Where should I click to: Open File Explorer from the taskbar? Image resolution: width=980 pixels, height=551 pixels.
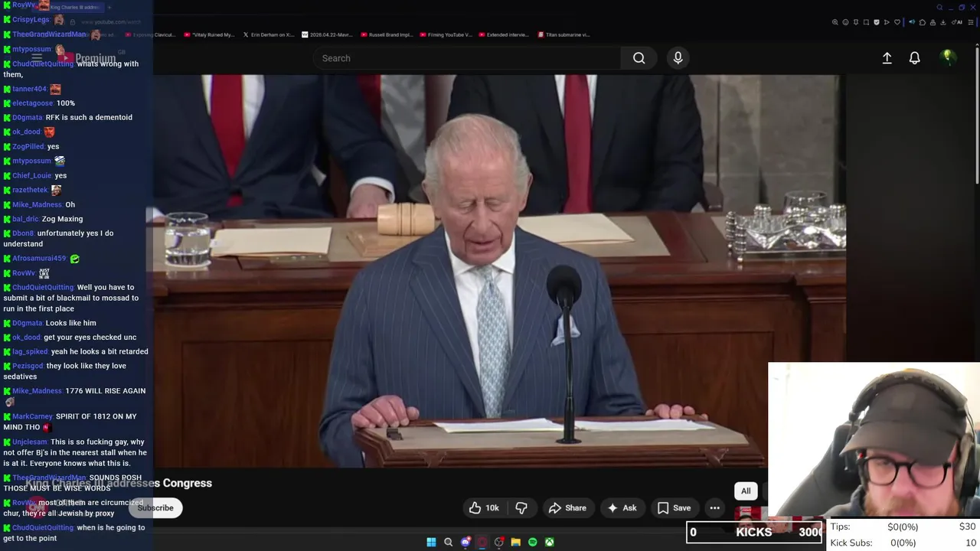(x=515, y=542)
